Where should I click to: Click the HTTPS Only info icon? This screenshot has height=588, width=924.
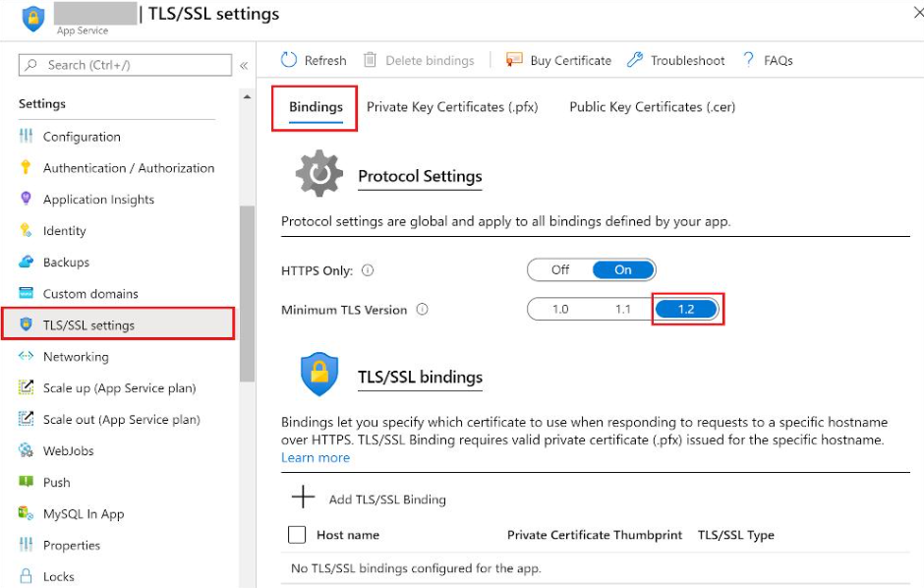tap(368, 270)
